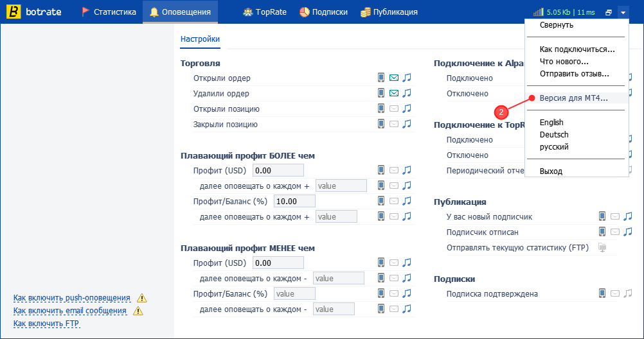This screenshot has width=644, height=339.
Task: Click the botrate logo icon
Action: pos(13,12)
